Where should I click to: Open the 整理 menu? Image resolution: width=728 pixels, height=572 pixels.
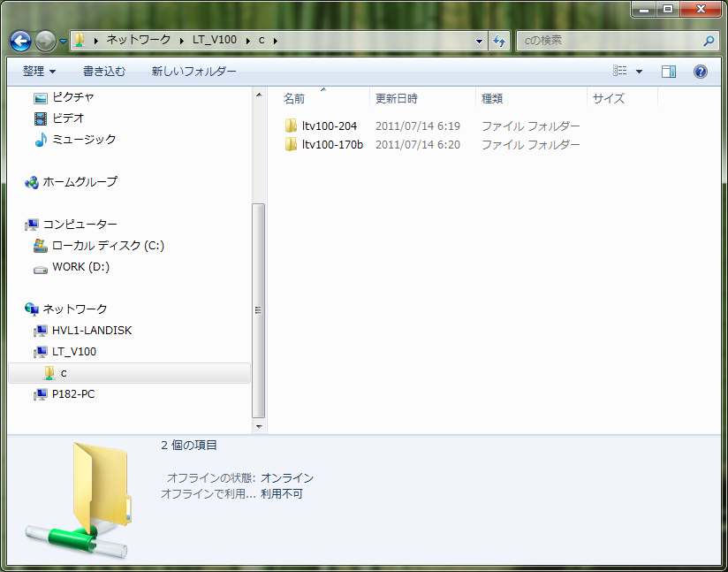coord(39,71)
